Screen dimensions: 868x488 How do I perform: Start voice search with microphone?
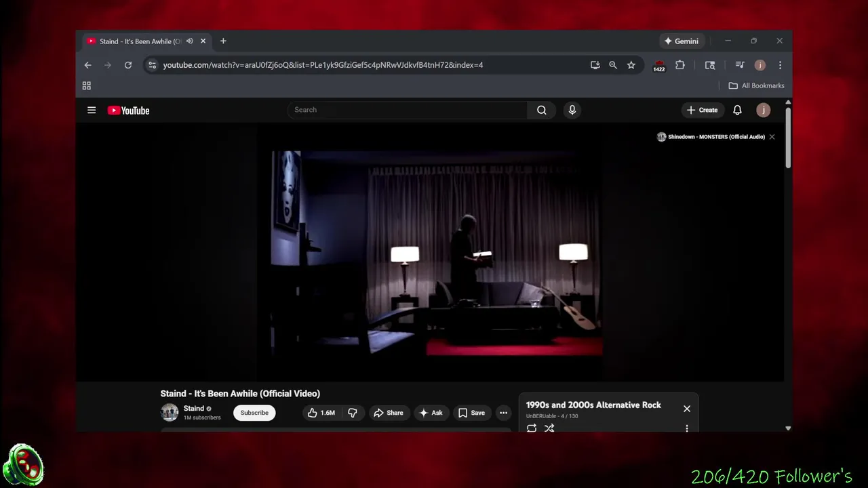click(572, 110)
